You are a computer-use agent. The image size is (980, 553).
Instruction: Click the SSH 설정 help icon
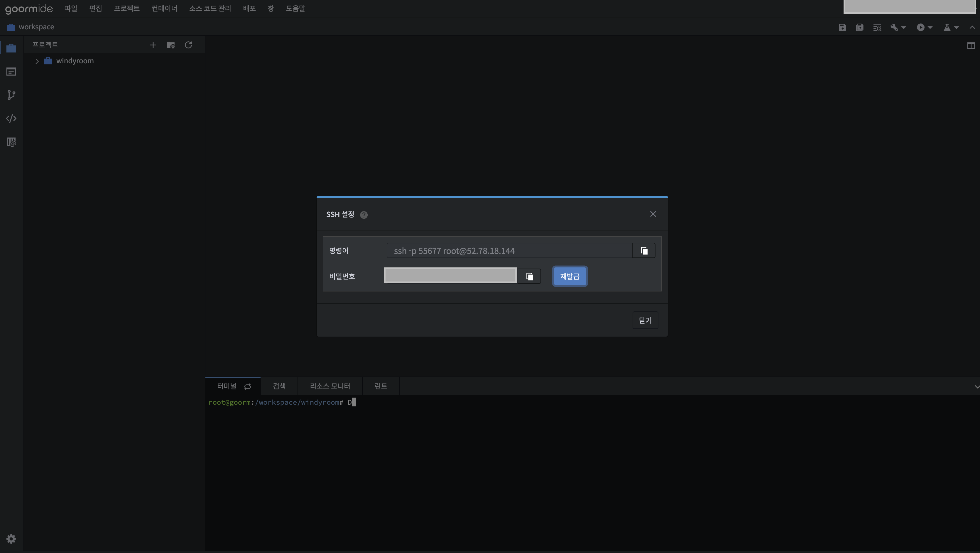click(x=364, y=215)
